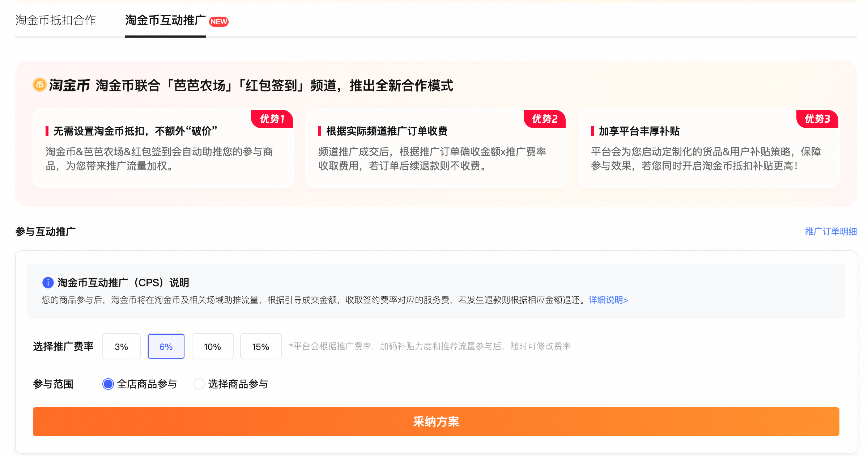Click the 选择推广费率 label
Image resolution: width=868 pixels, height=456 pixels.
pyautogui.click(x=63, y=346)
